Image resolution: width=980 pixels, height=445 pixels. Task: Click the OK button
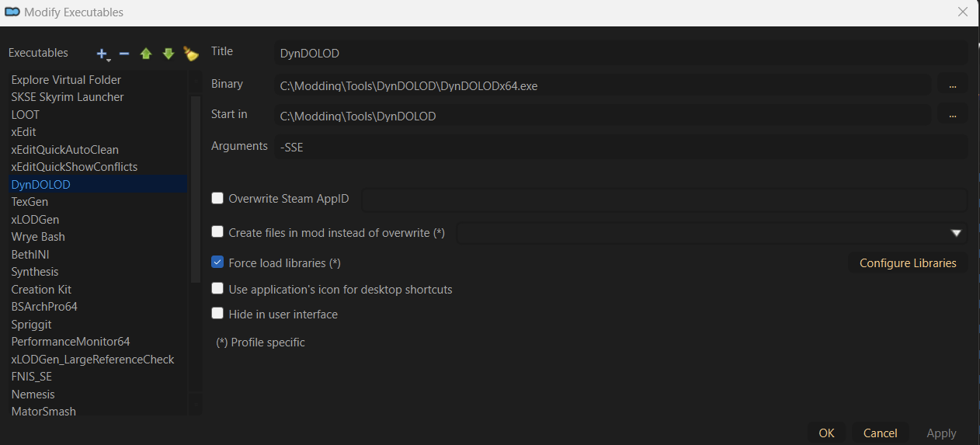(x=826, y=433)
